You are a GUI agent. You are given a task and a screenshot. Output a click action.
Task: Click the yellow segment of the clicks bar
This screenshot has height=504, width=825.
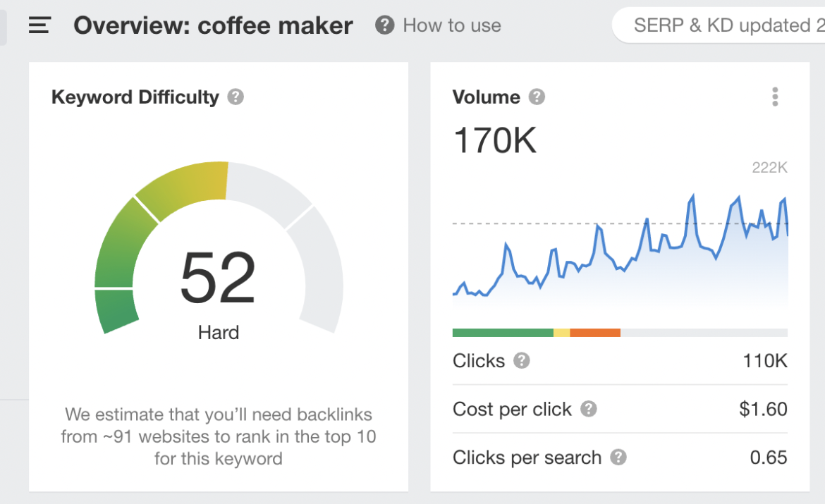[x=561, y=332]
